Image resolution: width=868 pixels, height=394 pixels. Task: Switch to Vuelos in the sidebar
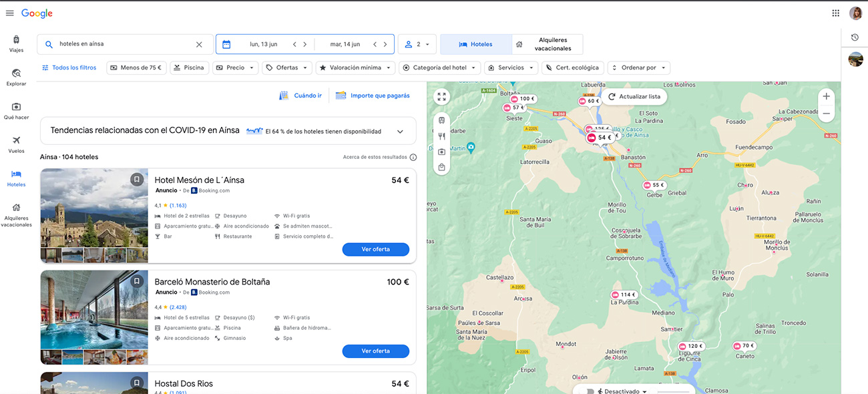(16, 144)
